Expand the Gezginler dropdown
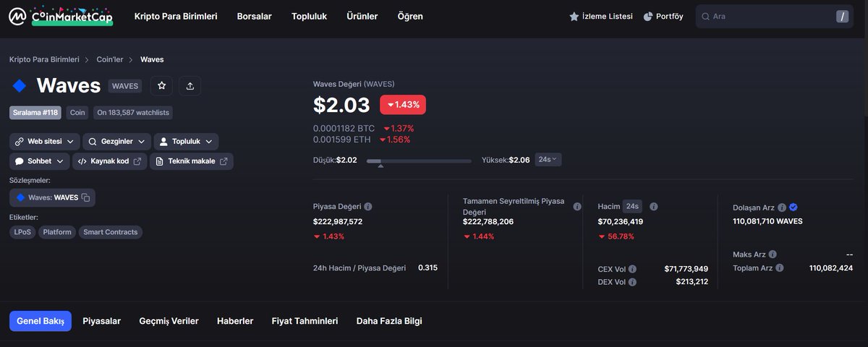The image size is (868, 347). (116, 142)
